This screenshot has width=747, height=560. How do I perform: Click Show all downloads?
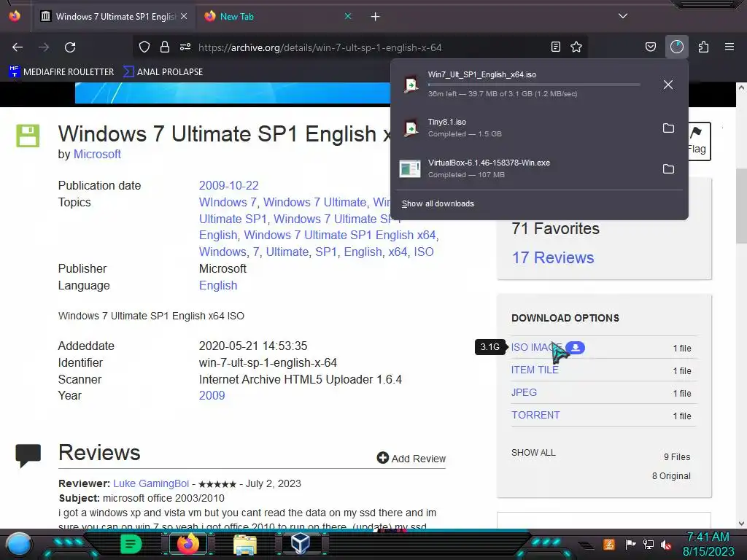point(438,204)
